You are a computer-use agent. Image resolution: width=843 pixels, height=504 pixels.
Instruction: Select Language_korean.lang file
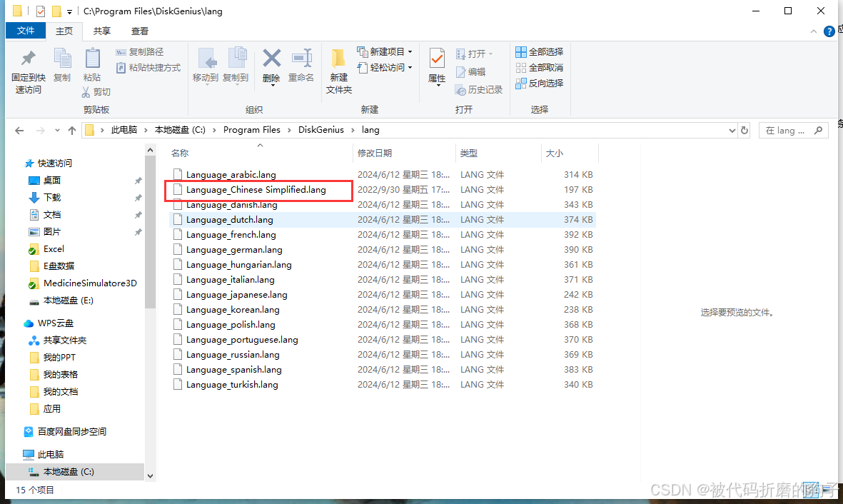coord(233,310)
